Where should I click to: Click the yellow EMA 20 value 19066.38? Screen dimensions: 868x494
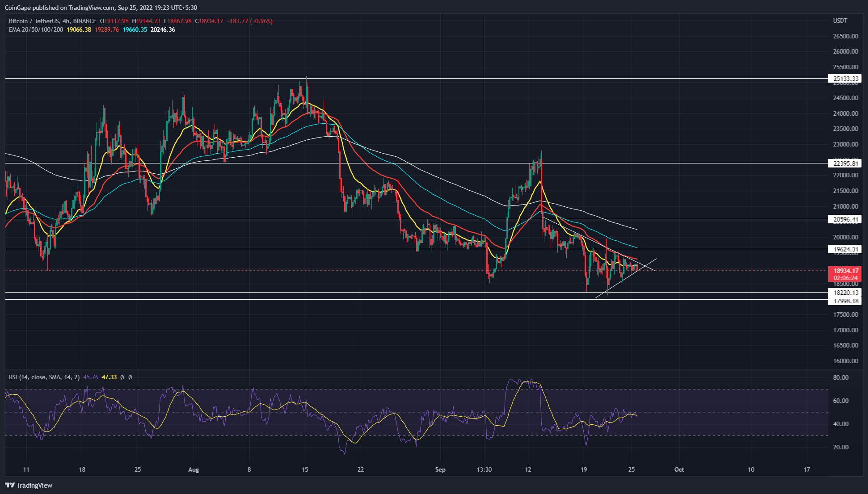pyautogui.click(x=79, y=29)
